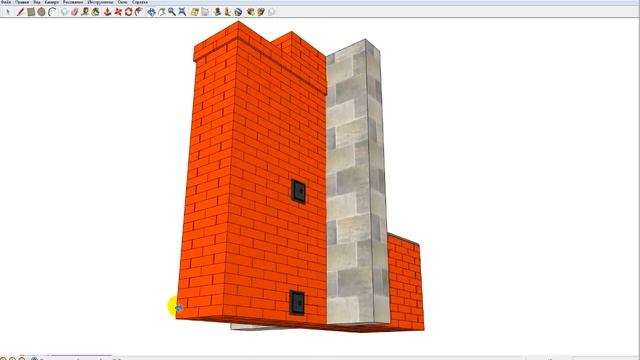Select the Arc drawing tool
Viewport: 640px width, 360px height.
click(52, 12)
